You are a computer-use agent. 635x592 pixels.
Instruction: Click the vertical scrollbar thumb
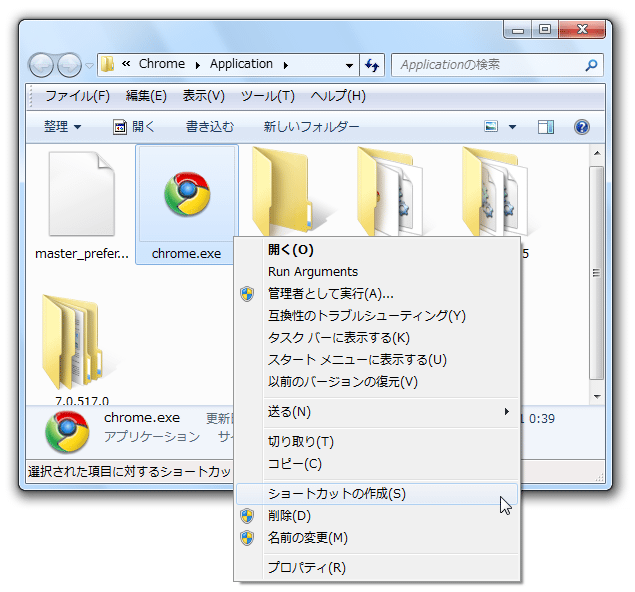pos(597,273)
